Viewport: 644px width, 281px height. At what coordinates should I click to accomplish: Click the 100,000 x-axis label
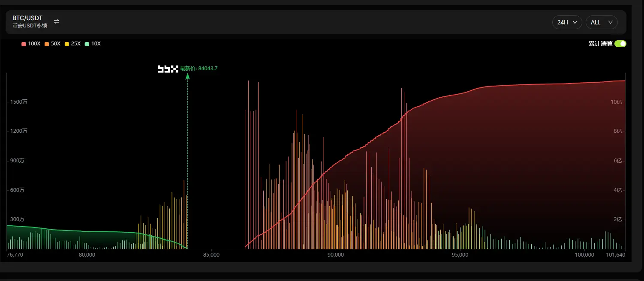pos(584,255)
